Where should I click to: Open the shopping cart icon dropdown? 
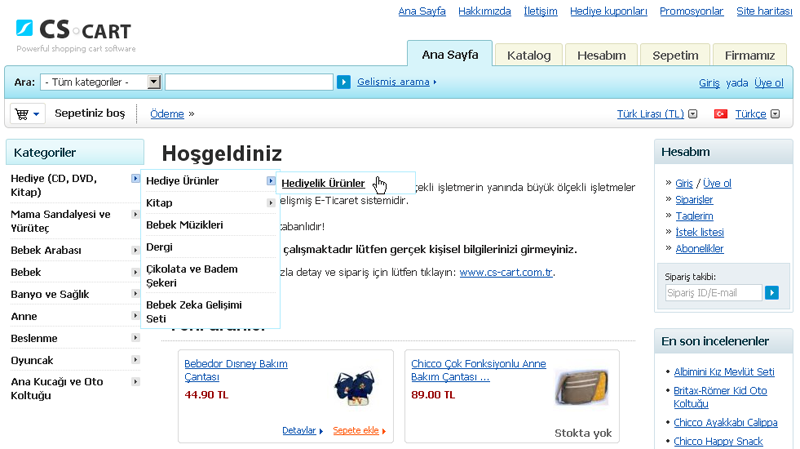28,114
